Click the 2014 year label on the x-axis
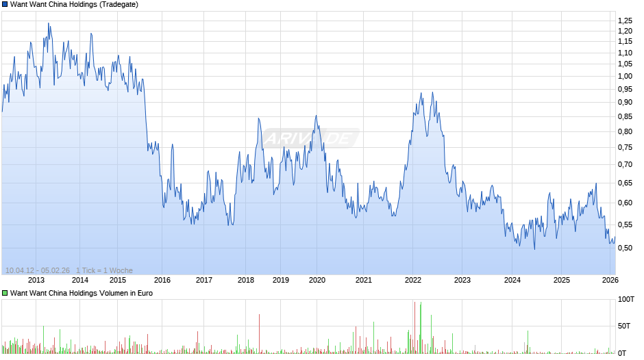This screenshot has width=644, height=360. tap(80, 280)
